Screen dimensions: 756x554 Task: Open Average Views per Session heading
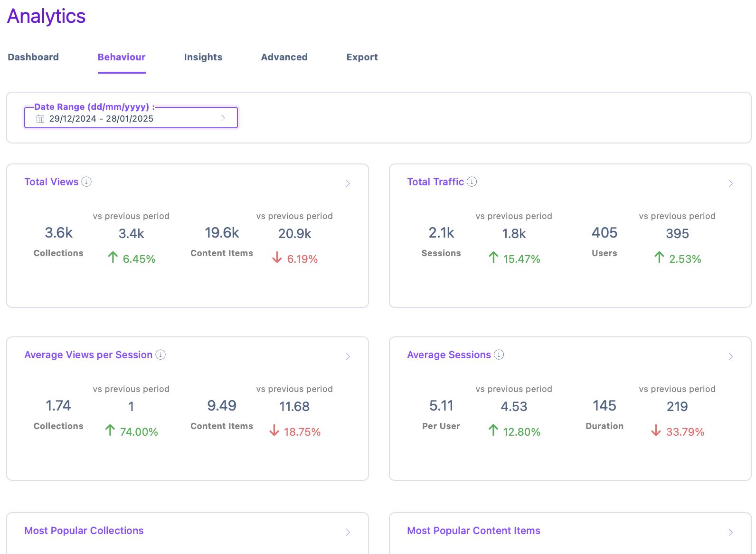pyautogui.click(x=88, y=355)
